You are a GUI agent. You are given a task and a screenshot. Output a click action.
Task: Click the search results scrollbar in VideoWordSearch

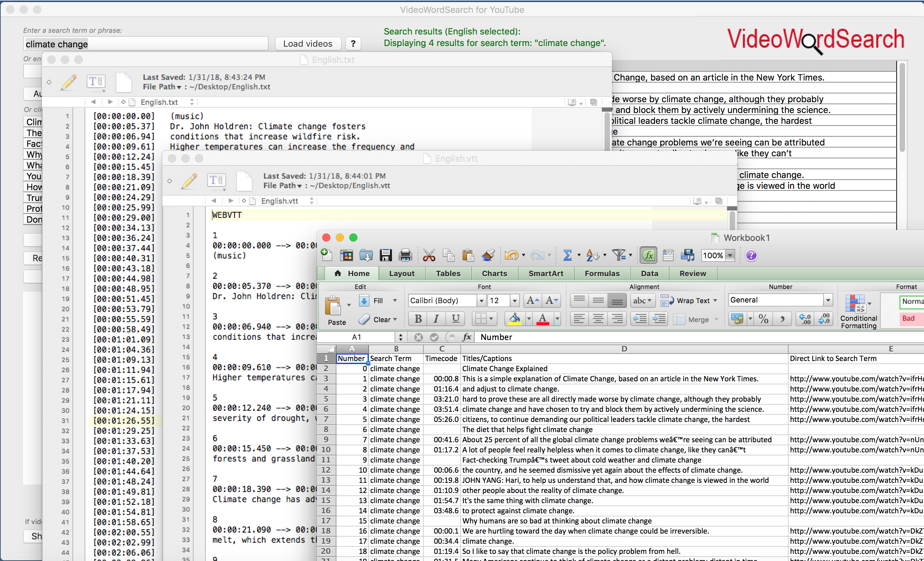pyautogui.click(x=902, y=108)
